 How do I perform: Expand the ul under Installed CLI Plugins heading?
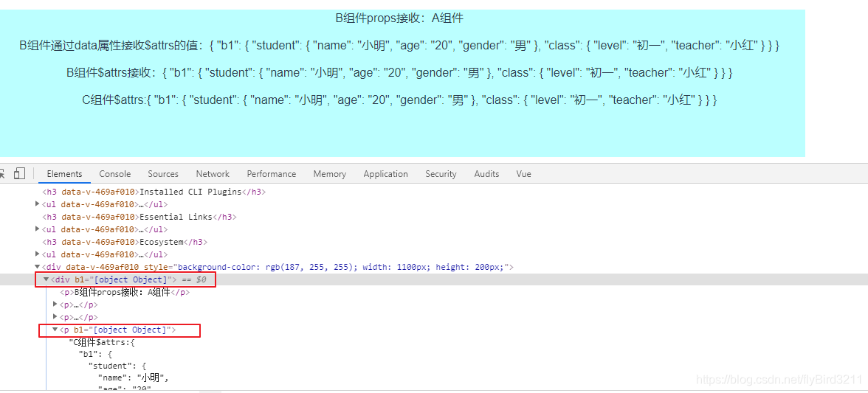click(x=37, y=204)
